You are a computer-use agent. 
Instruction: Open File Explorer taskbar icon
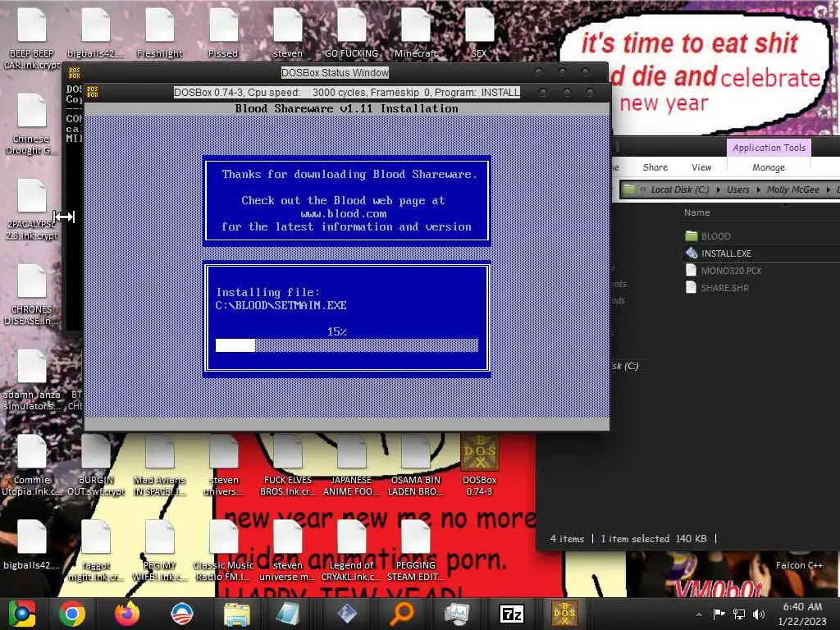(x=237, y=614)
